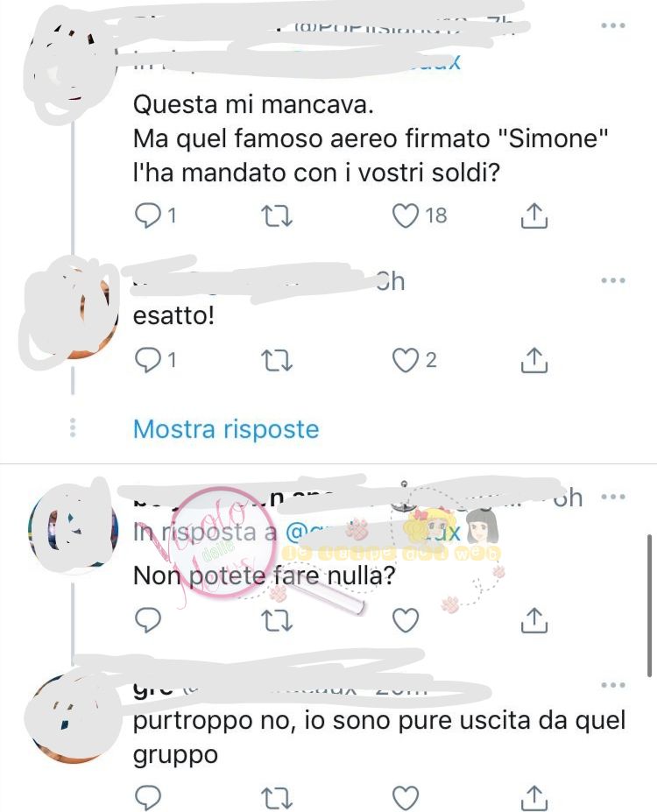Open the mentioned account link after "In risposta a"
This screenshot has height=812, width=657.
[373, 533]
